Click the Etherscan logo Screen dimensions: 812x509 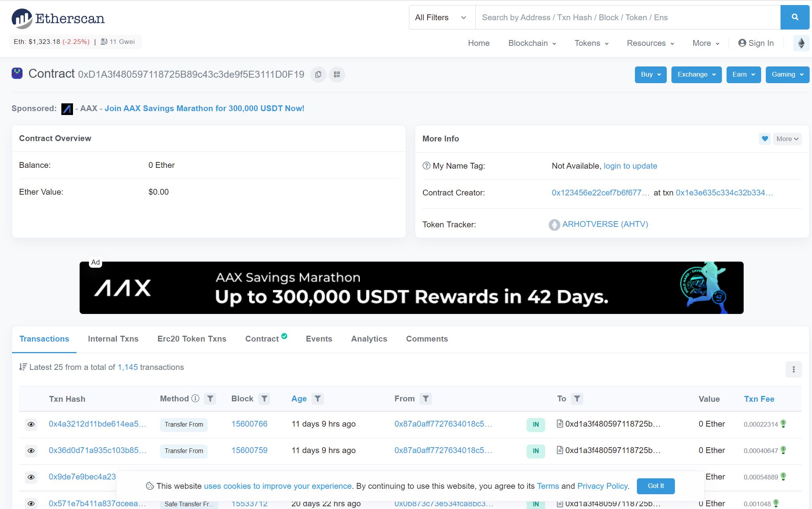pyautogui.click(x=58, y=18)
